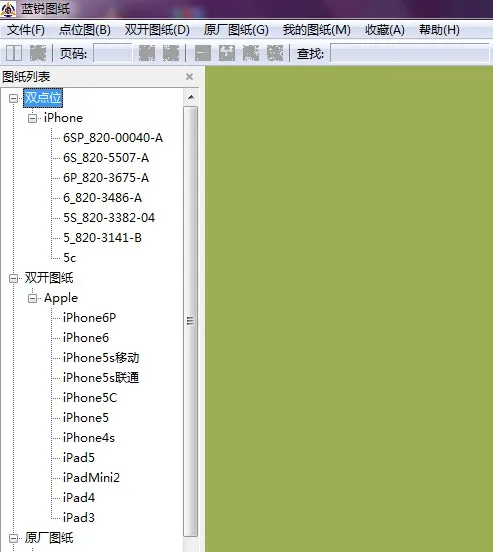Click the toolbar icon just before the 页码 label

point(38,53)
